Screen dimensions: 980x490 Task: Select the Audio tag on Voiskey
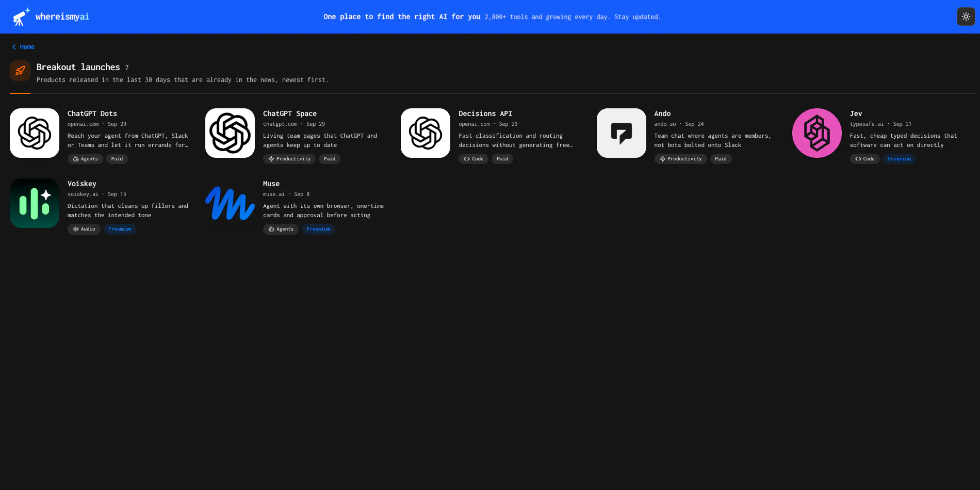coord(84,229)
